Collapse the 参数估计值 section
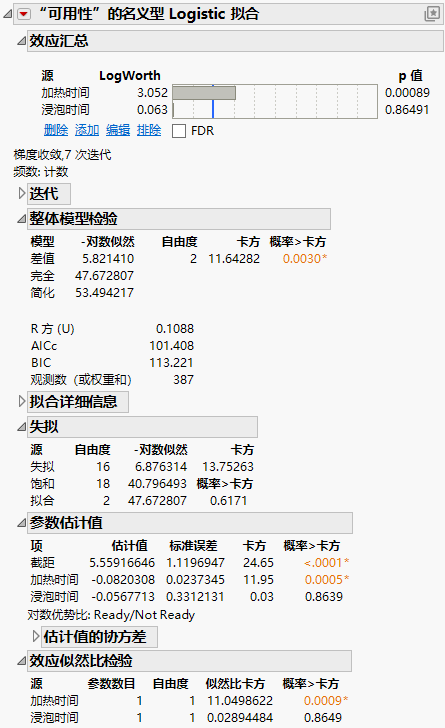The width and height of the screenshot is (445, 728). (21, 523)
